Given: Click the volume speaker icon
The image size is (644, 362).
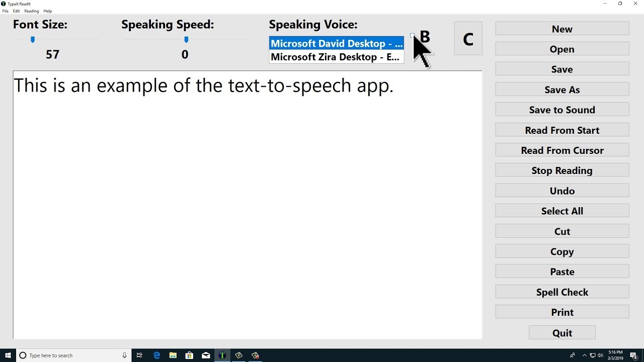Looking at the screenshot, I should pyautogui.click(x=600, y=355).
